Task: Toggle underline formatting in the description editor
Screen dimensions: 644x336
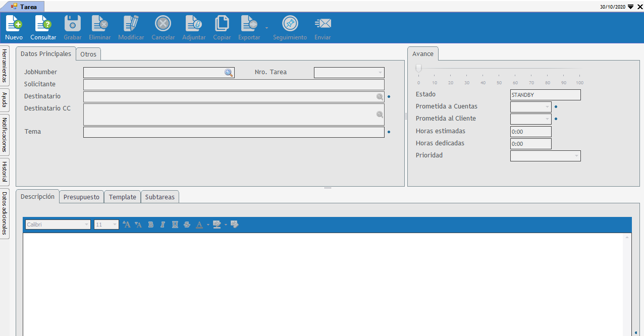Action: 175,225
